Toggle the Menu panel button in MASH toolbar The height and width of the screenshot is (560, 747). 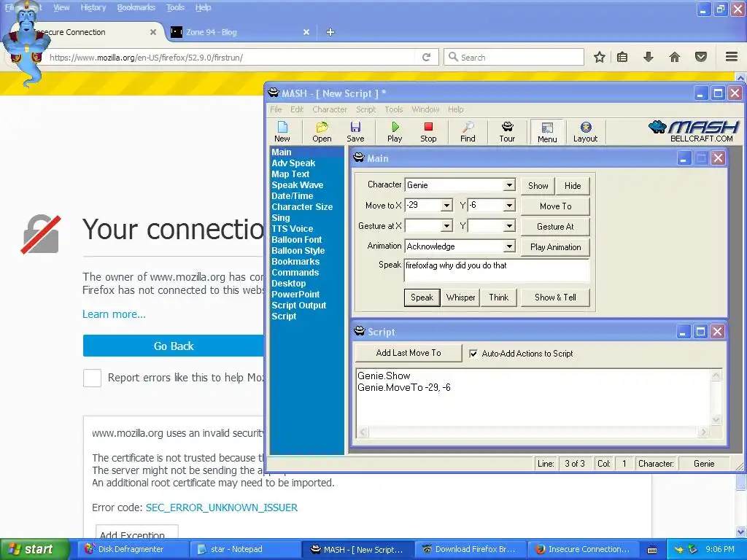[x=547, y=132]
